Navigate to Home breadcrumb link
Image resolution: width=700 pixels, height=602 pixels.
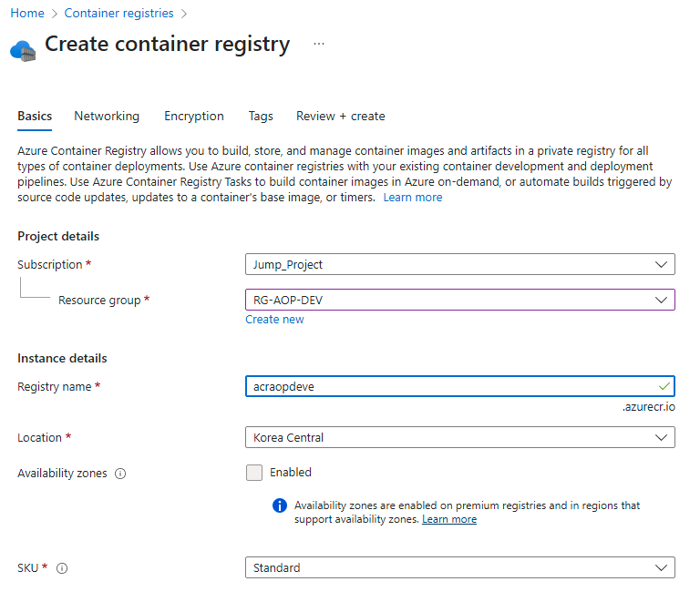click(x=27, y=14)
